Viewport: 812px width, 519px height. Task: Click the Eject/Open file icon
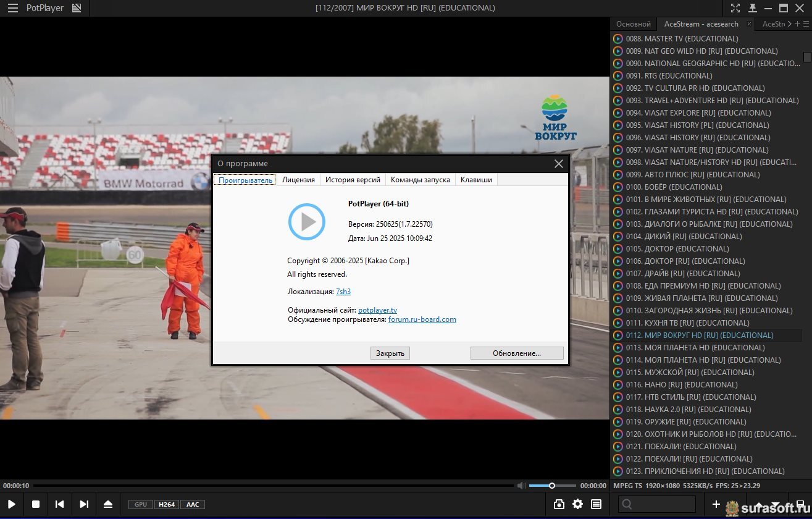[x=108, y=504]
